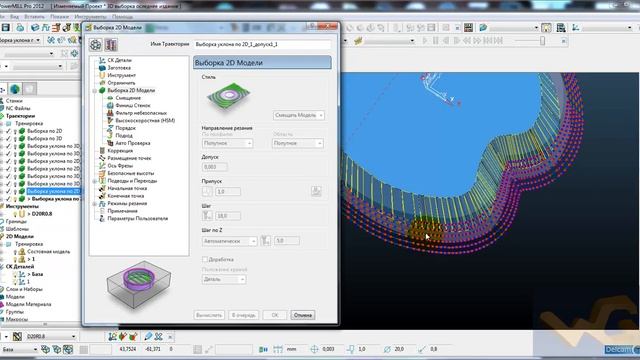Open the База workplane dropdown at bottom
Viewport: 640px width, 360px height.
pos(35,350)
